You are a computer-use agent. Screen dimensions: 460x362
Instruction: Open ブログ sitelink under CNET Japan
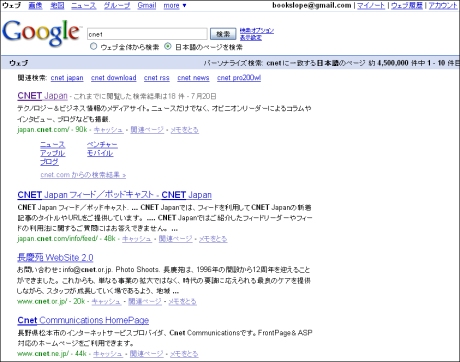(x=49, y=162)
